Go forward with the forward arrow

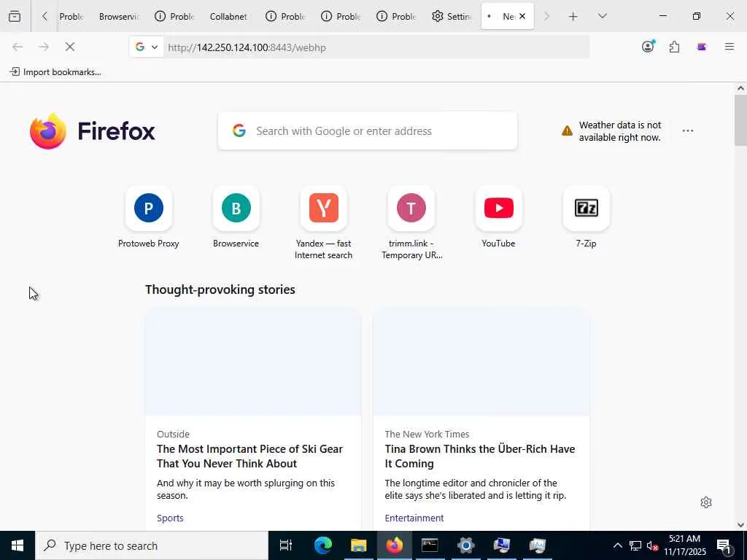[44, 47]
